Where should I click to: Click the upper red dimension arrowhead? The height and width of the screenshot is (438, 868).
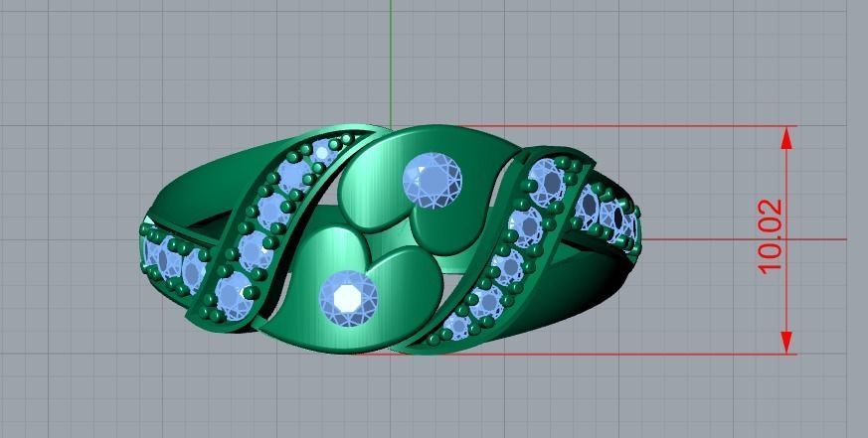tap(786, 138)
